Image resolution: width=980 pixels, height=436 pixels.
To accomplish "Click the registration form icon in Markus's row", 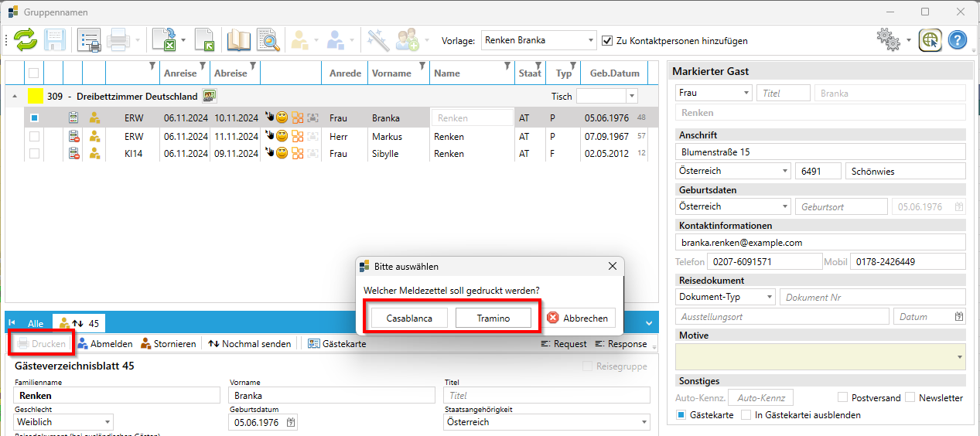I will (73, 136).
